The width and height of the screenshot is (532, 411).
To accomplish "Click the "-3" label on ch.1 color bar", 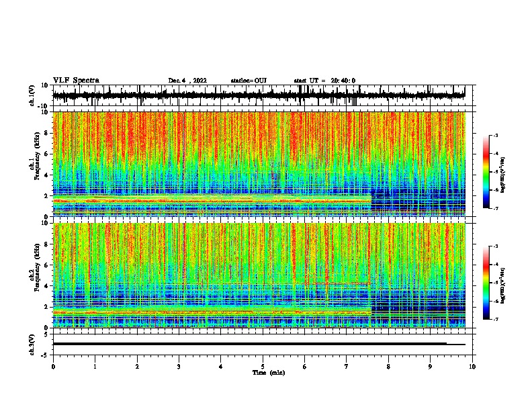I will coord(495,135).
